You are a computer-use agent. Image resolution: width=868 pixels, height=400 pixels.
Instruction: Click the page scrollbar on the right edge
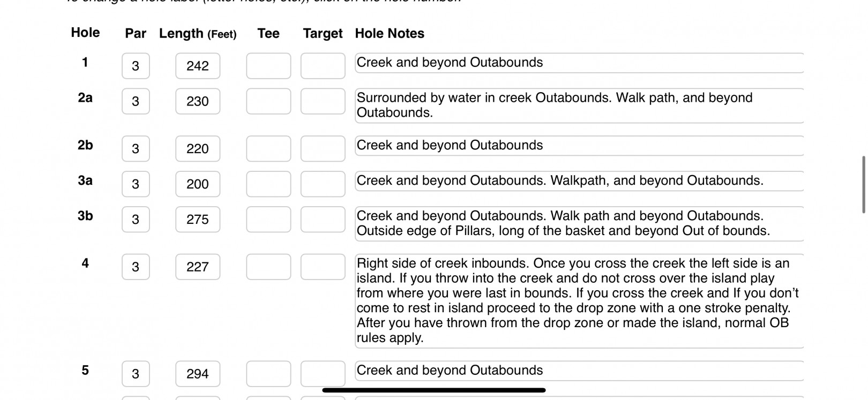(x=863, y=184)
